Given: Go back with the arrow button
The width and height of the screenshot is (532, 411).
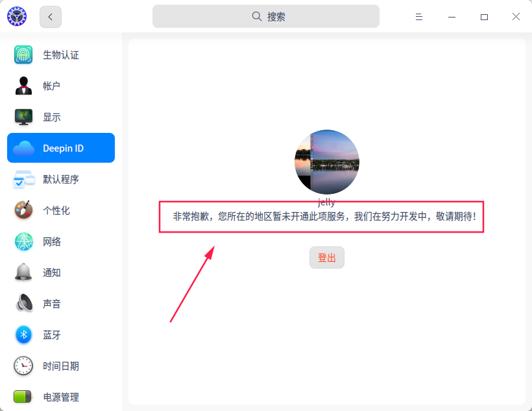Looking at the screenshot, I should click(x=51, y=17).
